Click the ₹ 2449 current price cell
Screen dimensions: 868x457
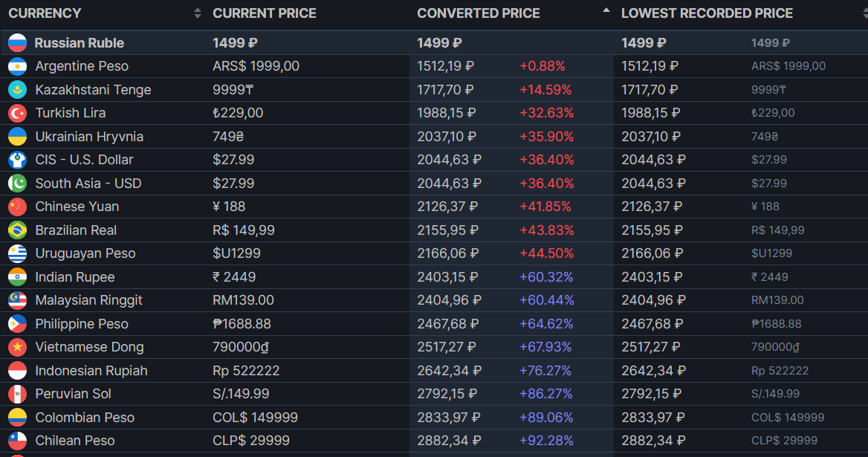point(234,277)
